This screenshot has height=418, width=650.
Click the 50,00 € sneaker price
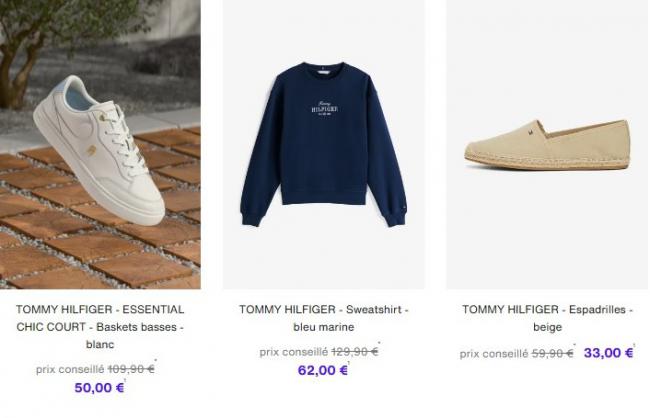click(x=99, y=388)
